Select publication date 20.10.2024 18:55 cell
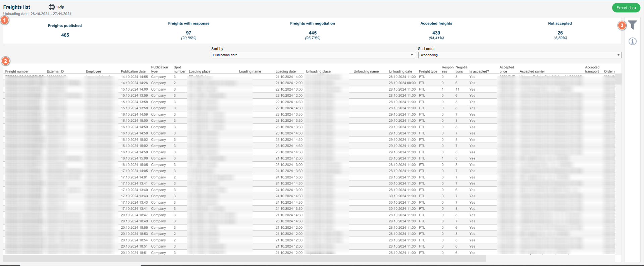 point(134,227)
